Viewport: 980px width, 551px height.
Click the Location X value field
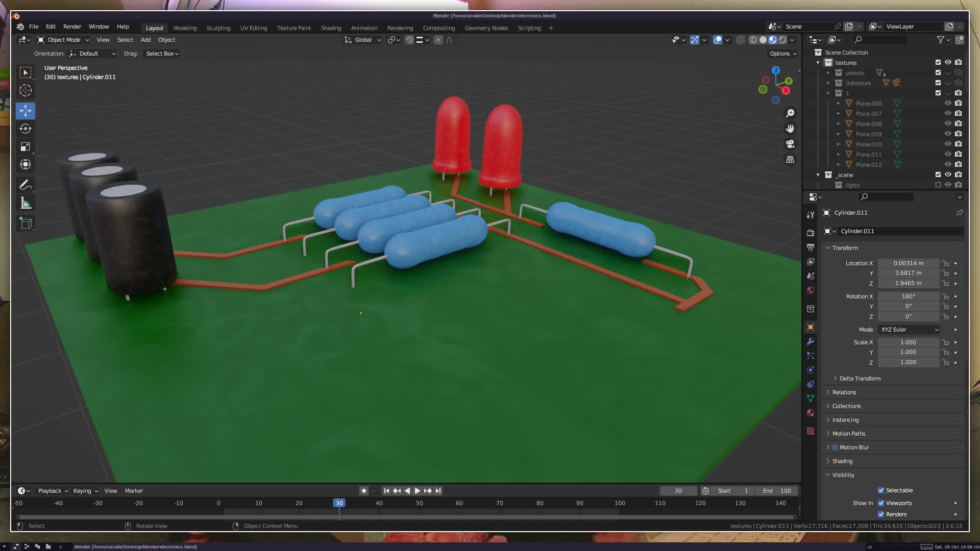click(x=908, y=263)
